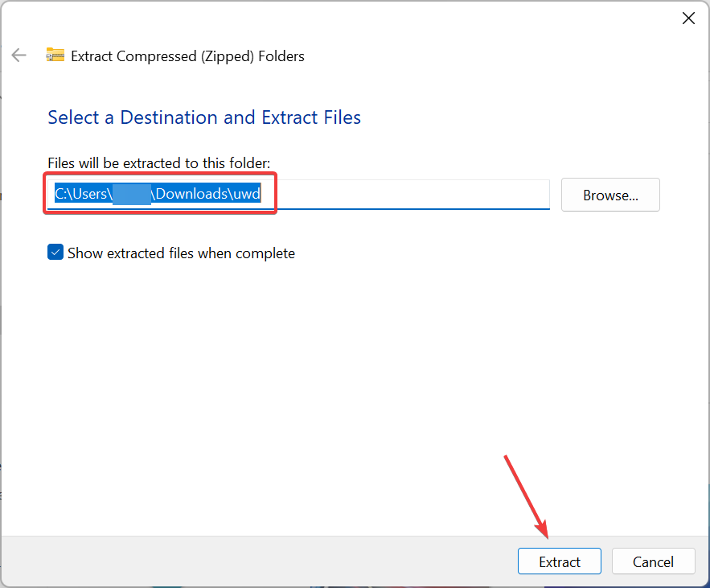Click the 'Extract Compressed (Zipped) Folders' title text
The height and width of the screenshot is (588, 710).
click(x=187, y=56)
